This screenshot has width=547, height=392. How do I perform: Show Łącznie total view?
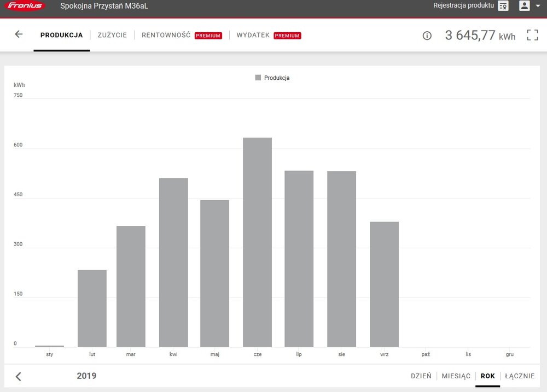click(x=520, y=376)
